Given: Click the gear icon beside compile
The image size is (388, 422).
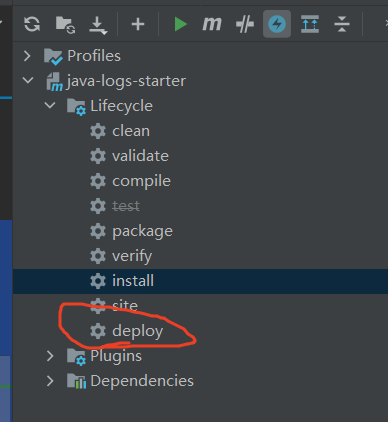Looking at the screenshot, I should point(98,181).
